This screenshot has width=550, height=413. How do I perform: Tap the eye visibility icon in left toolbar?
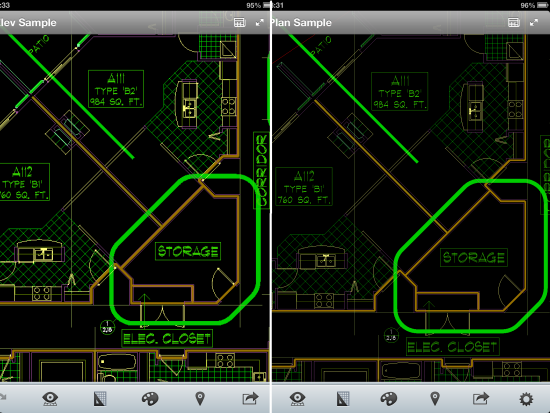tap(50, 399)
